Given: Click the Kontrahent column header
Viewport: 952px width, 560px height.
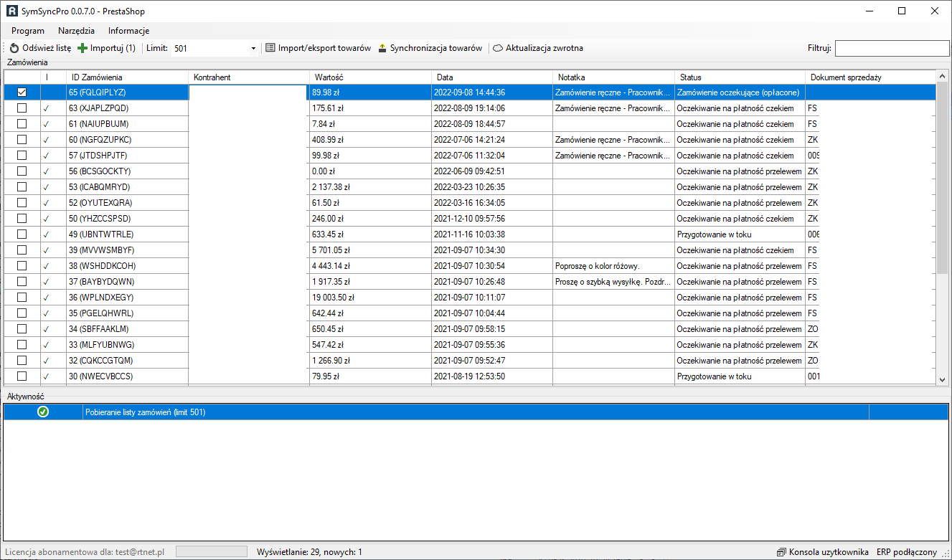Looking at the screenshot, I should point(249,77).
